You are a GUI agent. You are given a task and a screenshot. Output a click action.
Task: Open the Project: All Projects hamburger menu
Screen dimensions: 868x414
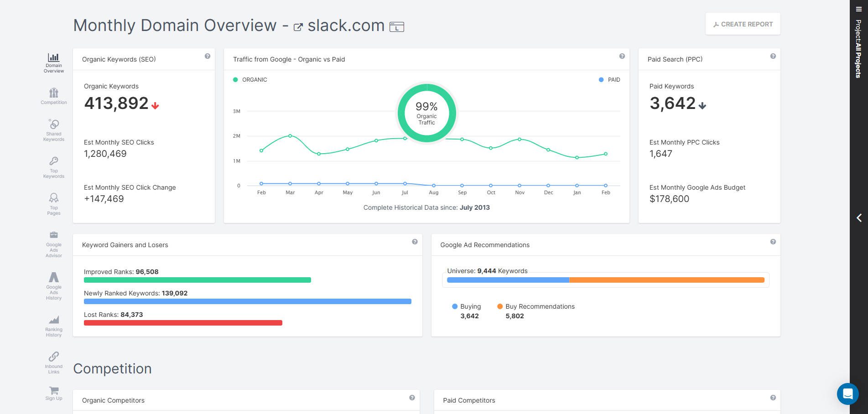[858, 8]
